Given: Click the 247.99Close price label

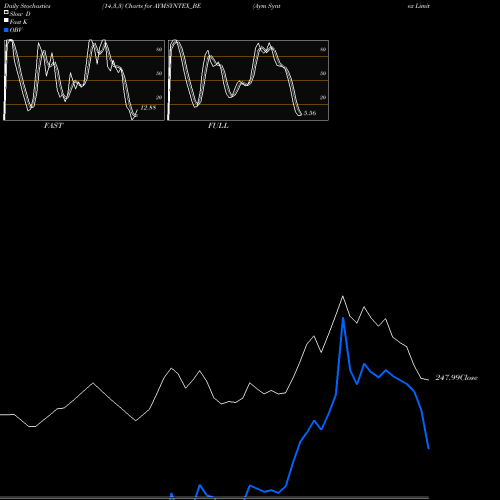Looking at the screenshot, I should (456, 378).
